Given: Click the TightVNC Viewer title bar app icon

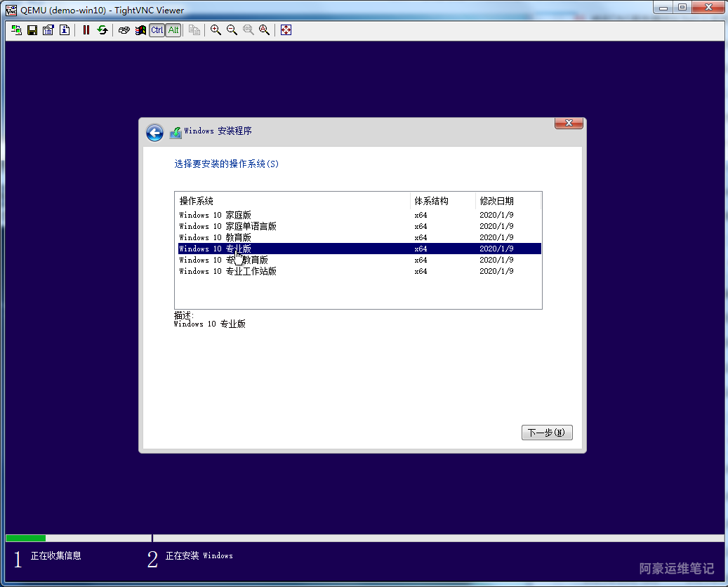Looking at the screenshot, I should coord(11,11).
